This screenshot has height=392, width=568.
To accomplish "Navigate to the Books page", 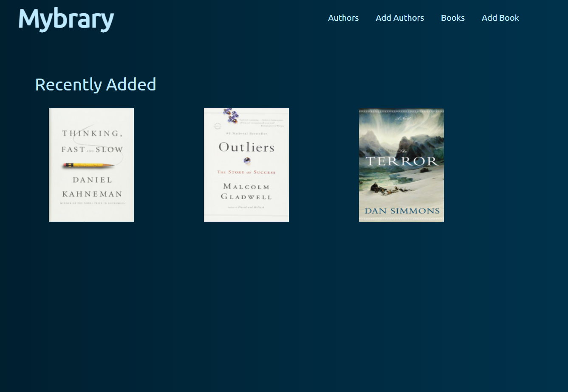I will pos(453,18).
